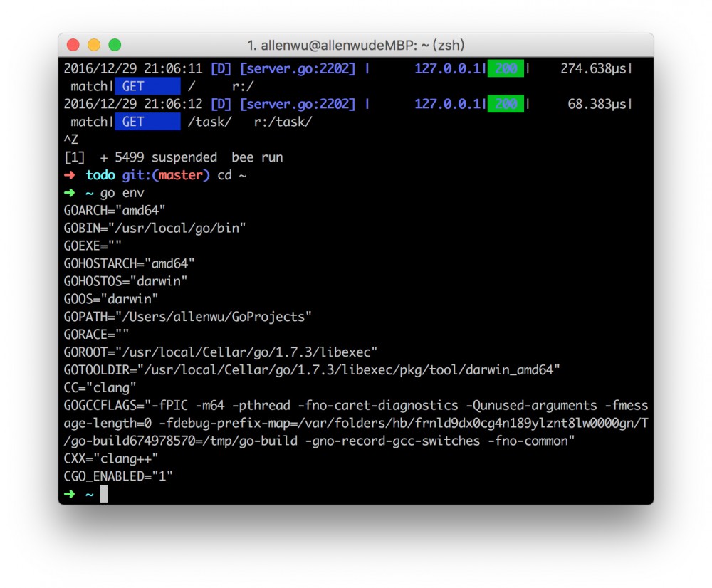Click the line GOEXE=""
Image resolution: width=712 pixels, height=588 pixels.
(x=93, y=246)
